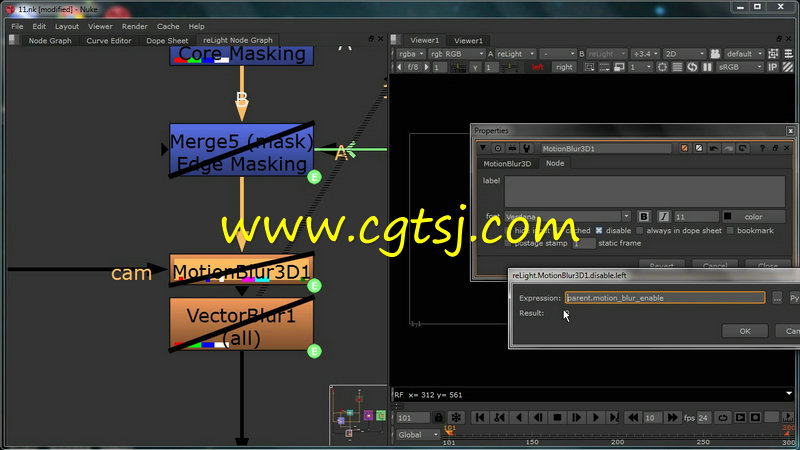Toggle the IP input process button
The width and height of the screenshot is (800, 450).
point(773,67)
